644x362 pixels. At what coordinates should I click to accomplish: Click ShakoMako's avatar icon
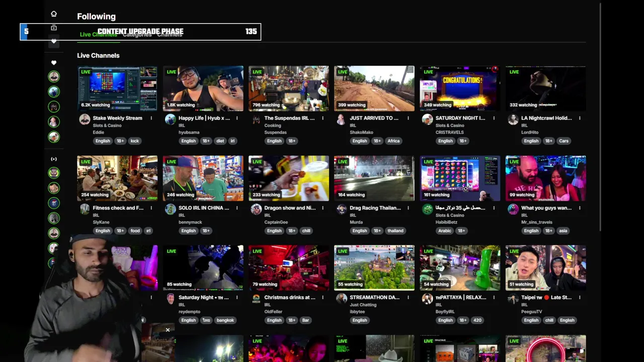342,119
